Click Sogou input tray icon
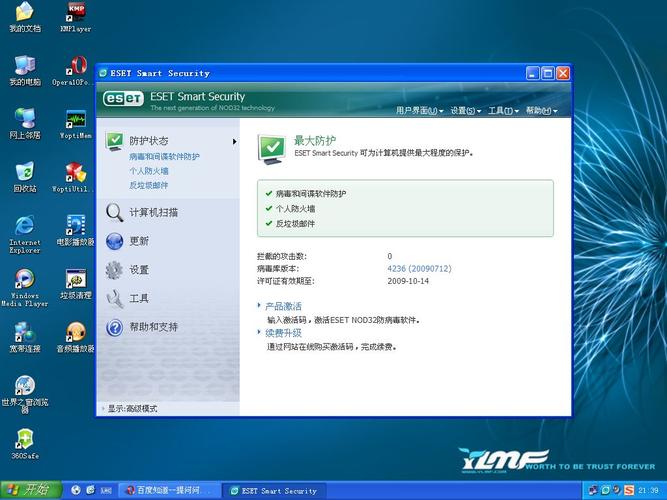 (x=629, y=491)
